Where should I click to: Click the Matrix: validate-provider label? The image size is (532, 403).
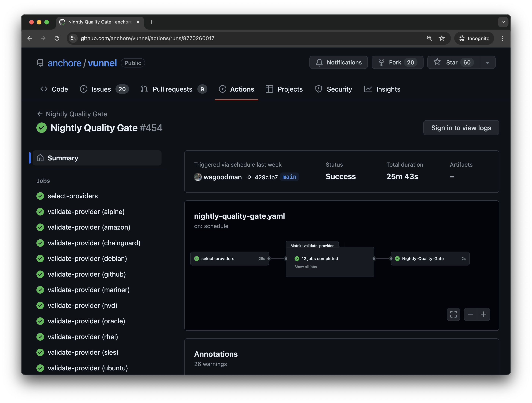(312, 246)
